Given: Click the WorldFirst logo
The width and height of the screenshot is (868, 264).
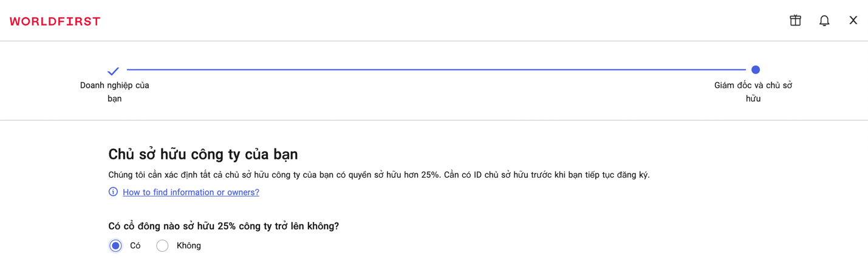Looking at the screenshot, I should (x=55, y=21).
